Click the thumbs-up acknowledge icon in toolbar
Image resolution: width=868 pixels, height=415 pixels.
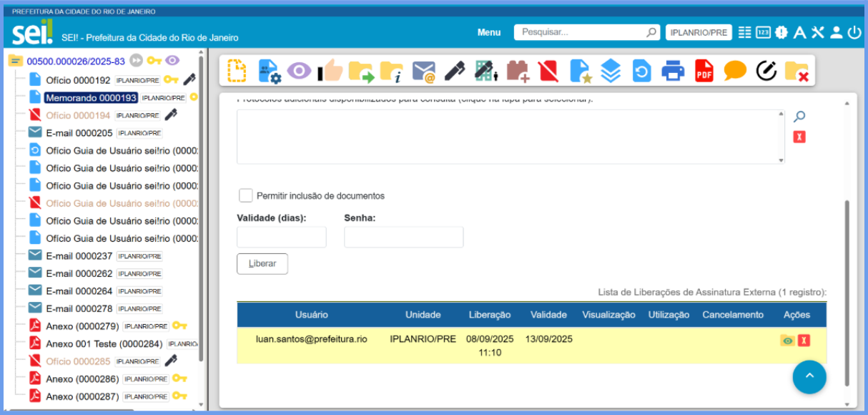[330, 71]
